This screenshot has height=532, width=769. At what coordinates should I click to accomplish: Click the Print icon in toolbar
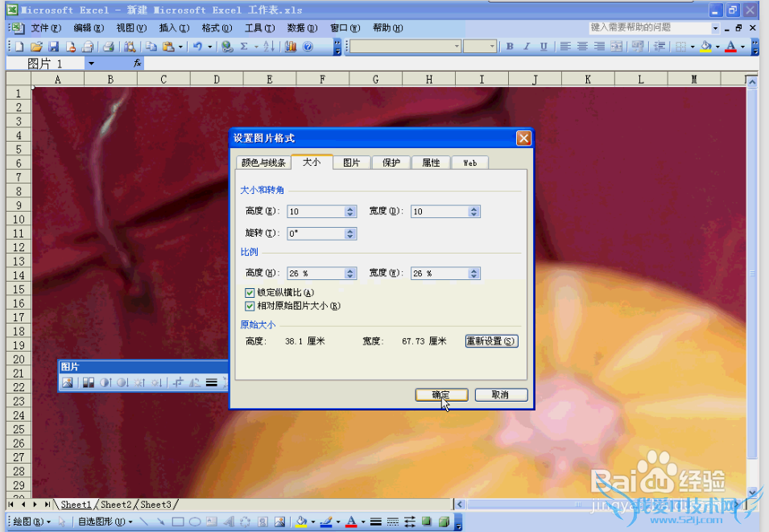coord(109,47)
